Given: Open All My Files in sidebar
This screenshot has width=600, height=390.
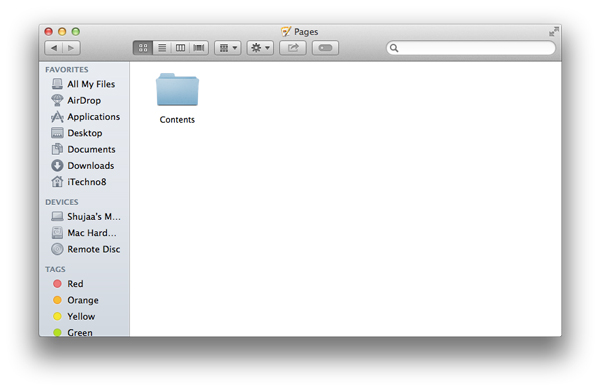Looking at the screenshot, I should pos(83,84).
